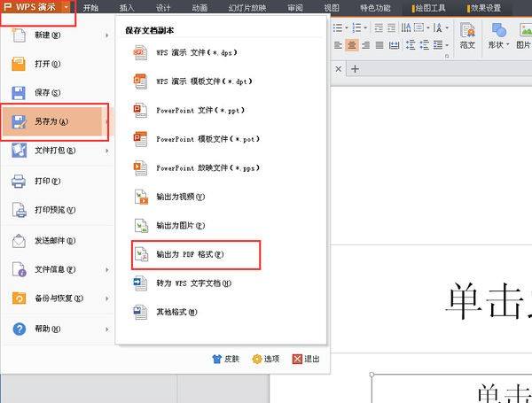Choose 转为 WPS 文字文档 option
Screen dimensions: 532x403
pyautogui.click(x=183, y=283)
